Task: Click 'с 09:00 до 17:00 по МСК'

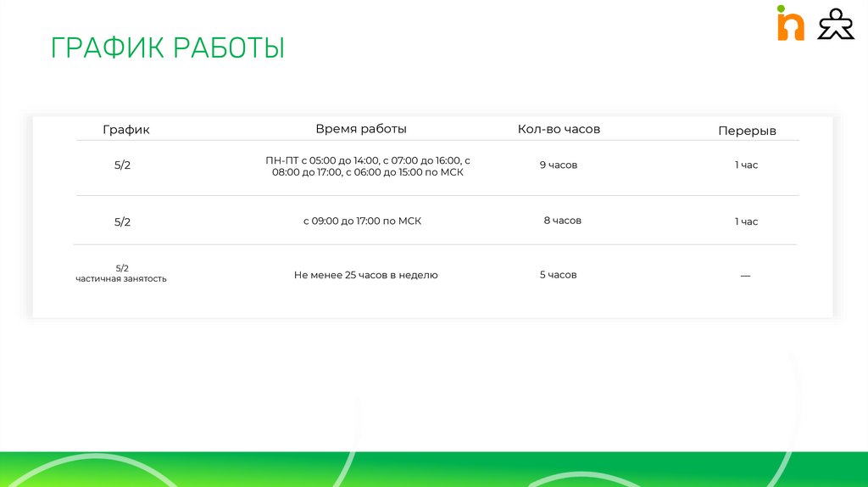Action: click(362, 221)
